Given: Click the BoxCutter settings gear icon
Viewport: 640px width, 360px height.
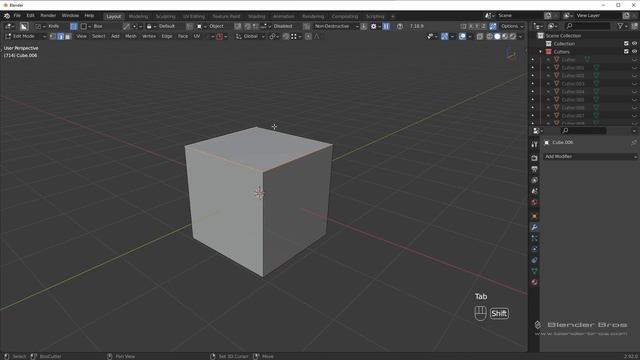Looking at the screenshot, I should [x=373, y=26].
